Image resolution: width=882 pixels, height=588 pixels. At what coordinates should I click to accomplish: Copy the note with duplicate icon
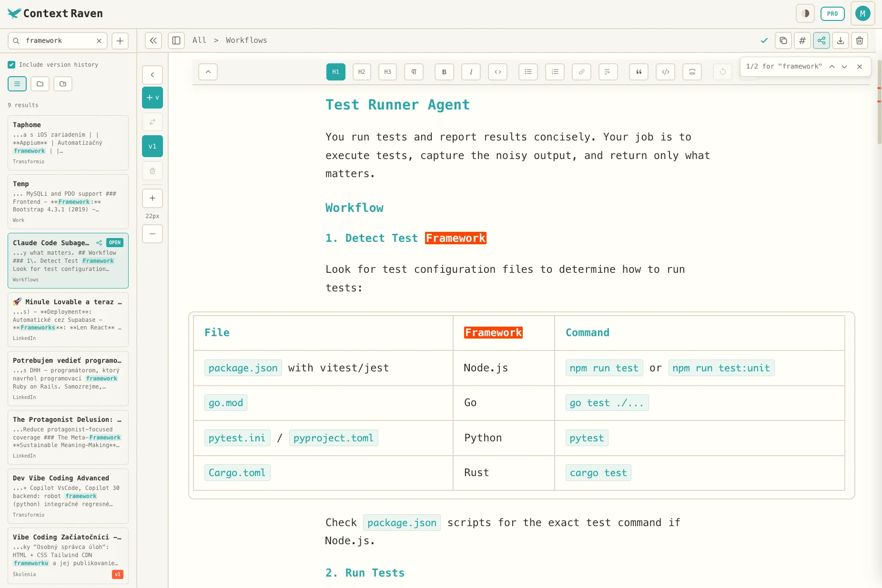[x=783, y=40]
